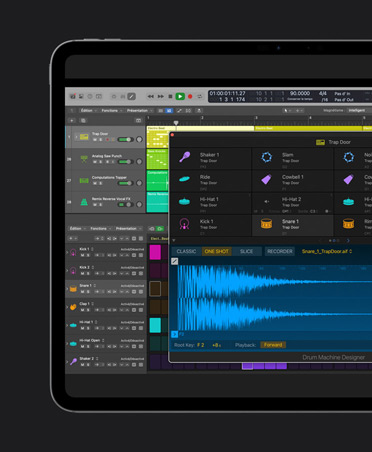Switch tracks area to list view icon

point(161,110)
